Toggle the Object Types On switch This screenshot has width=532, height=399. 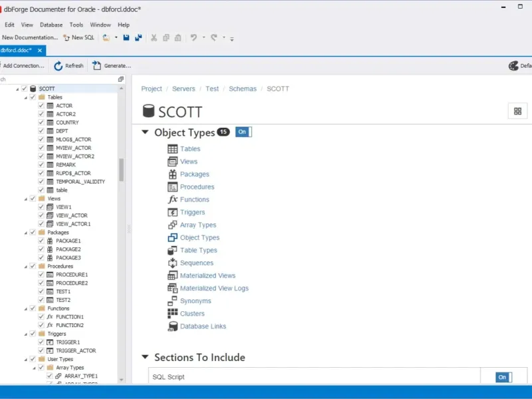pyautogui.click(x=243, y=132)
